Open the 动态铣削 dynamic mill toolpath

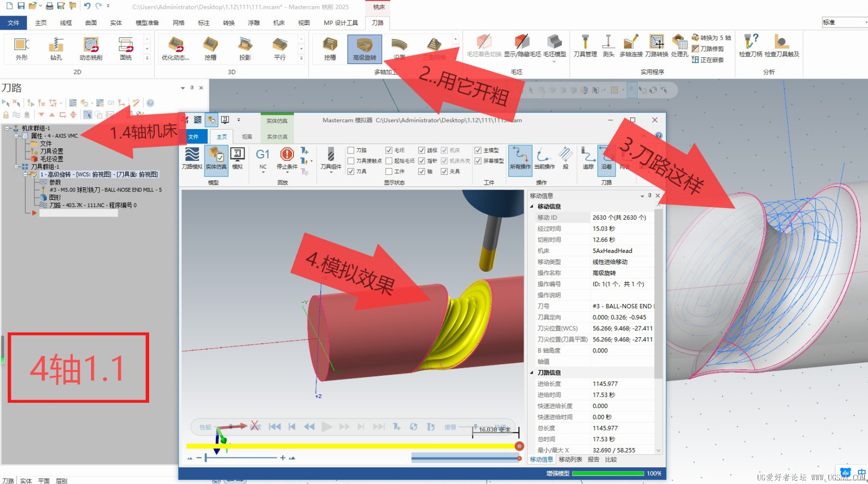pyautogui.click(x=91, y=49)
